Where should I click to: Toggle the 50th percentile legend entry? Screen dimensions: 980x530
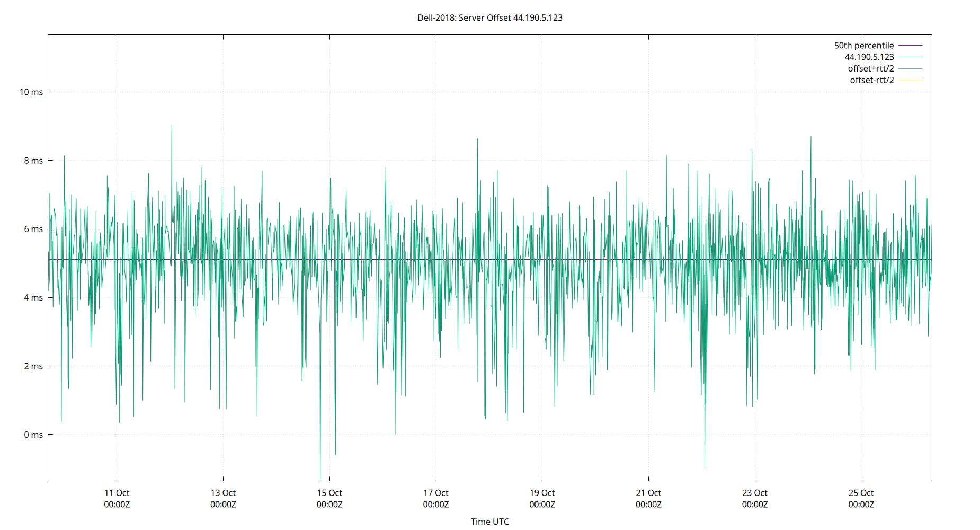click(x=865, y=45)
